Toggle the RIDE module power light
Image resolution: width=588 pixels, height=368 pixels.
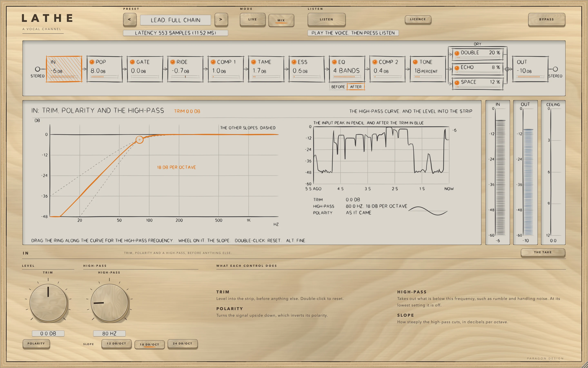tap(173, 62)
